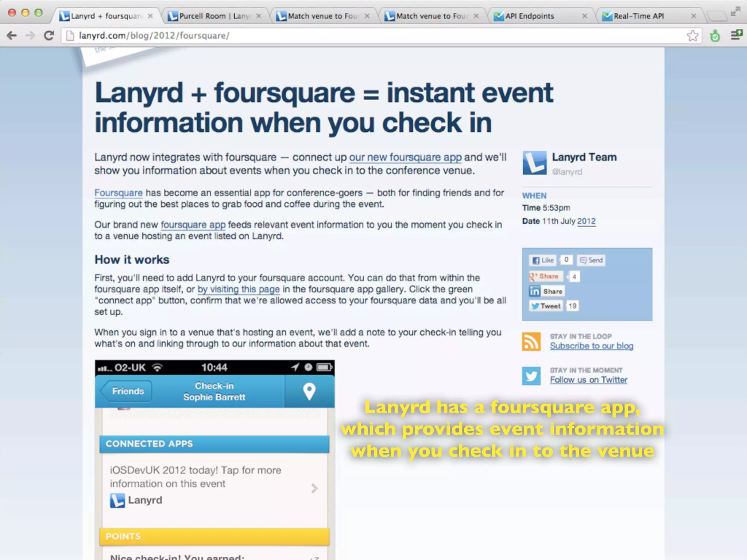Image resolution: width=747 pixels, height=560 pixels.
Task: Click 'Check-in Sophie Barrett' title in phone screenshot
Action: click(214, 392)
